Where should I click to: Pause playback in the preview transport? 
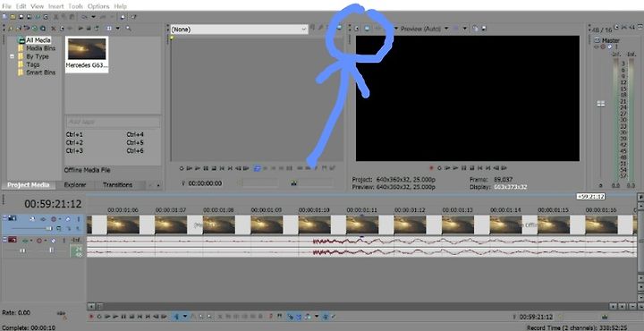(x=463, y=168)
